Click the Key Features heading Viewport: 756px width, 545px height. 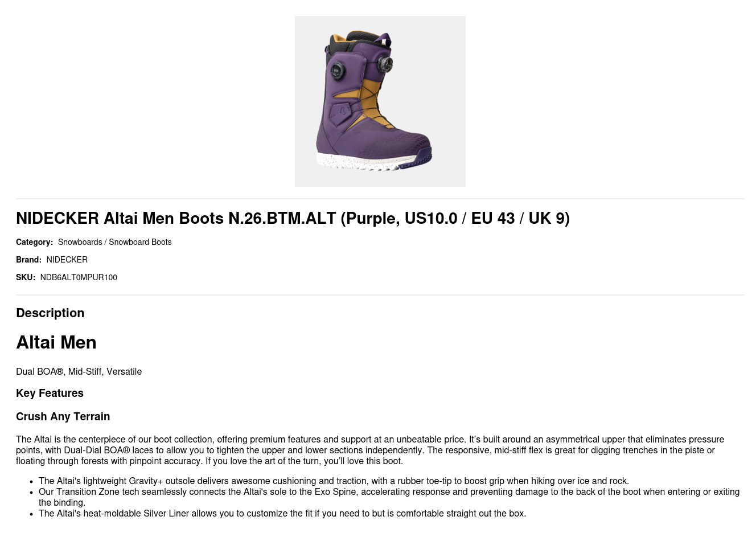pyautogui.click(x=50, y=393)
